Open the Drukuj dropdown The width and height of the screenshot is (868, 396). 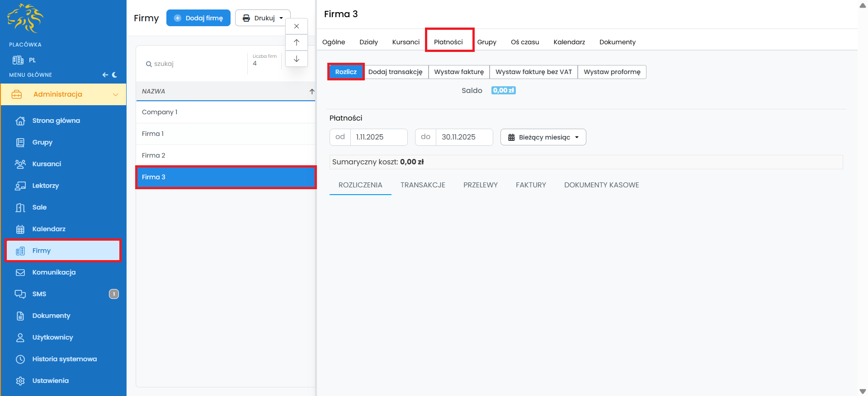click(263, 18)
